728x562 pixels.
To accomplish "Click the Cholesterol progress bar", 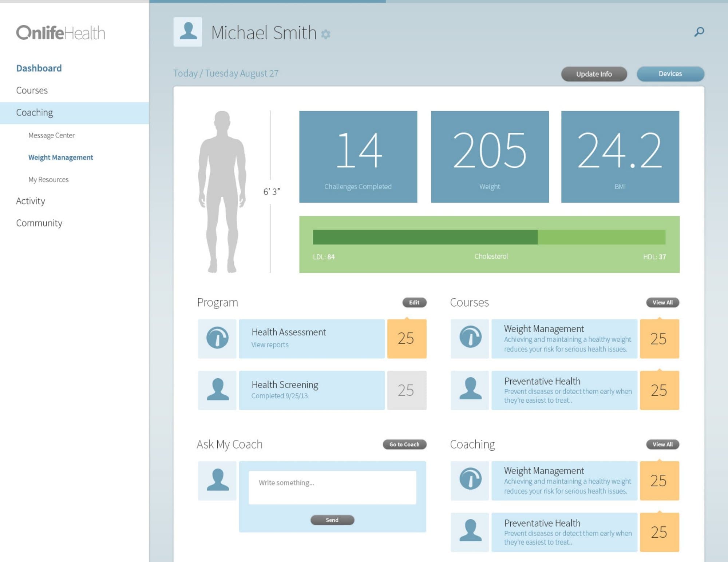I will [x=489, y=237].
